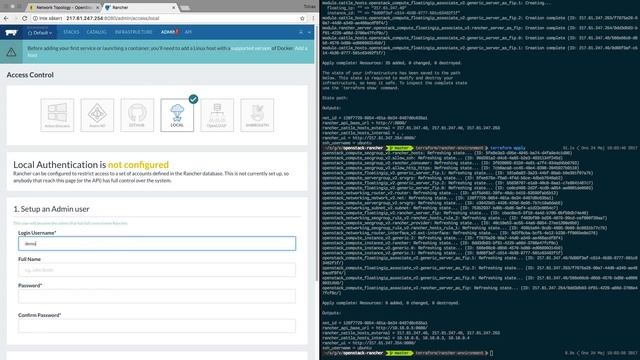Focus the Login Username field
This screenshot has height=360, width=640.
click(x=157, y=244)
